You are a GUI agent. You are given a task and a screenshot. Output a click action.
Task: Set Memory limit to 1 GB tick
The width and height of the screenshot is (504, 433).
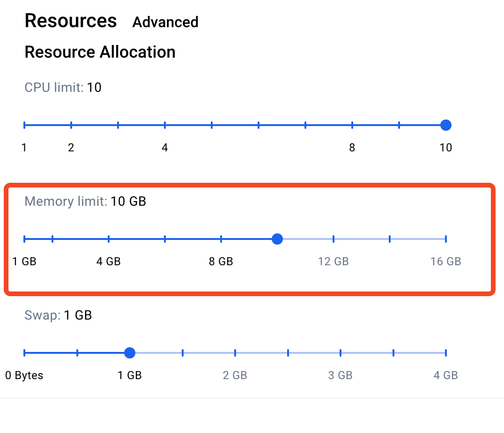click(x=24, y=239)
